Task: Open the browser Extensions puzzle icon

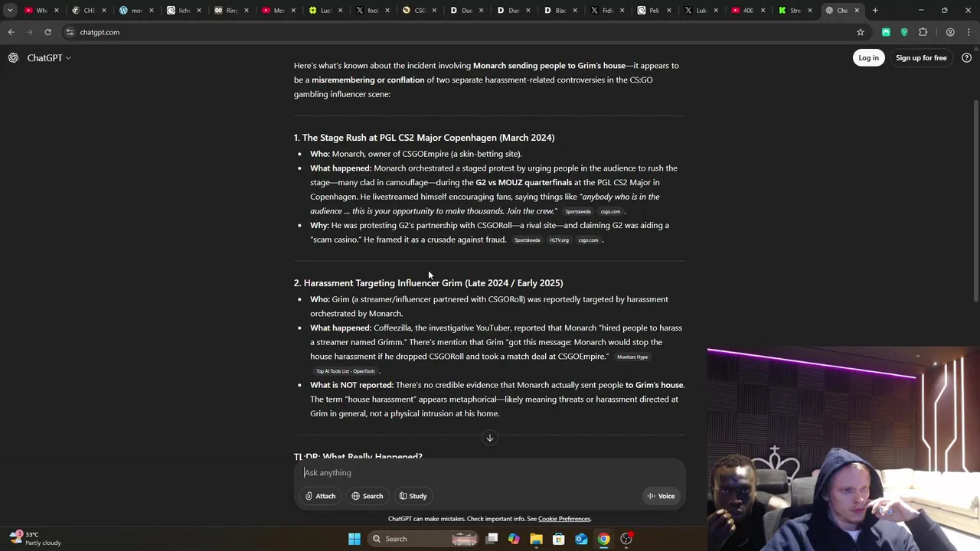Action: pyautogui.click(x=923, y=32)
